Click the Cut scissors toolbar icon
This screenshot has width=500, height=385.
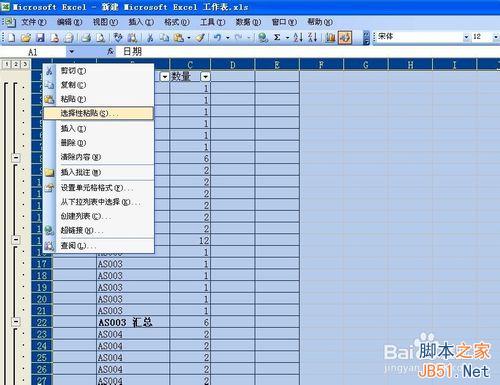click(150, 38)
